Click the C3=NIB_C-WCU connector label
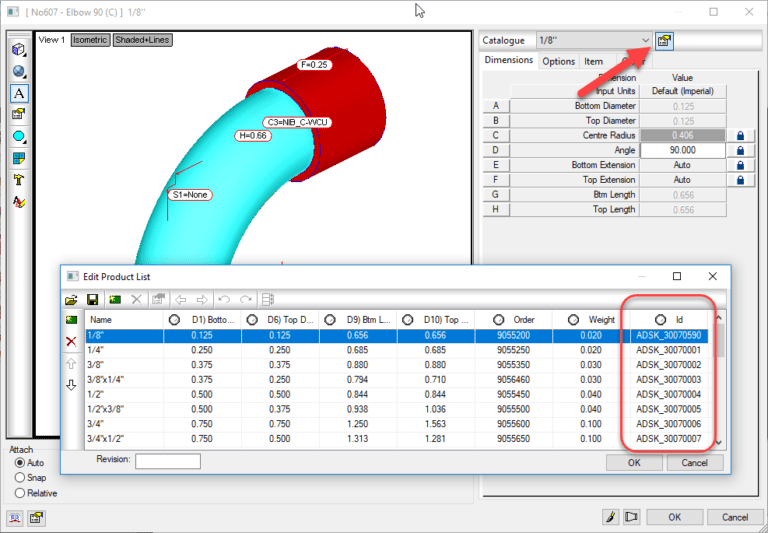768x533 pixels. tap(297, 122)
